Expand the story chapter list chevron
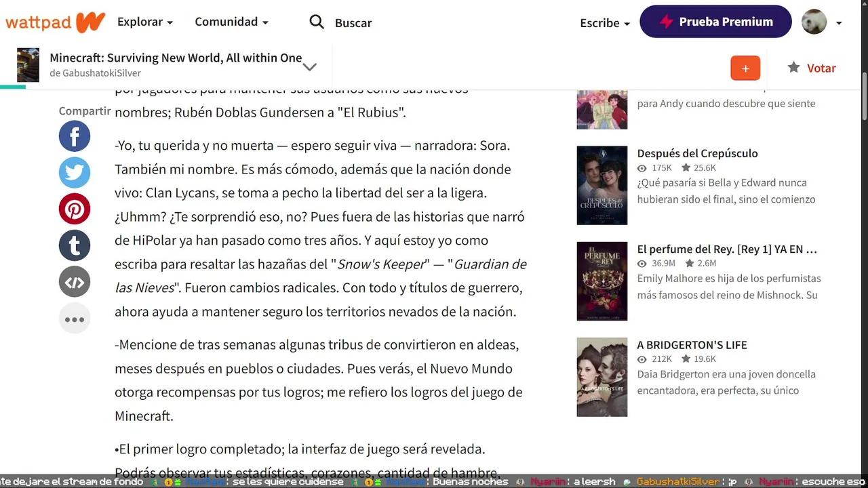The image size is (868, 488). 310,66
